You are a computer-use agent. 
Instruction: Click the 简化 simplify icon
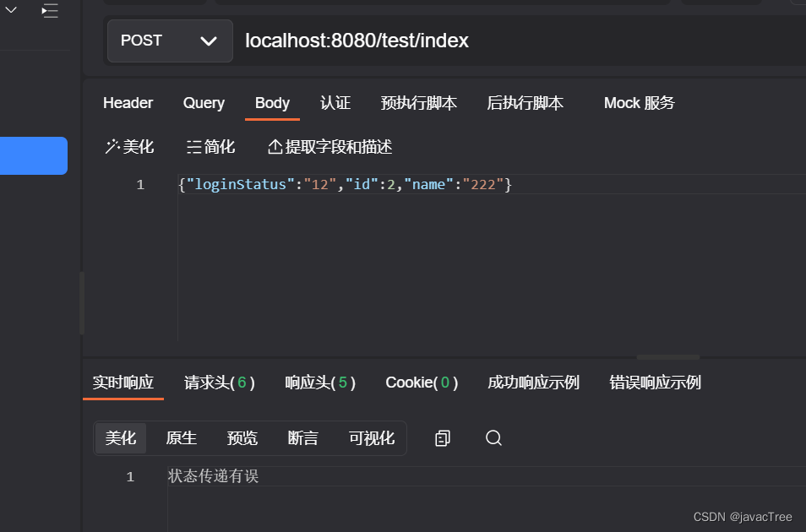(210, 146)
